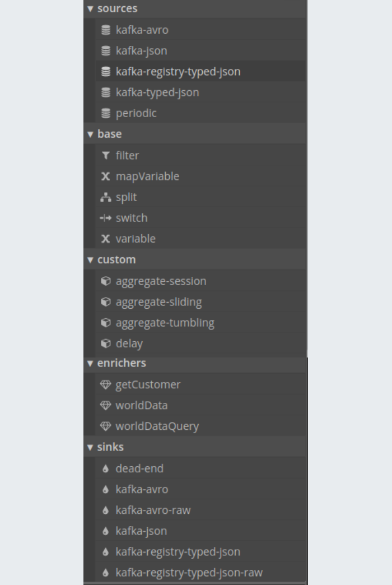The height and width of the screenshot is (585, 392).
Task: Select the worldDataQuery enricher
Action: pyautogui.click(x=200, y=426)
